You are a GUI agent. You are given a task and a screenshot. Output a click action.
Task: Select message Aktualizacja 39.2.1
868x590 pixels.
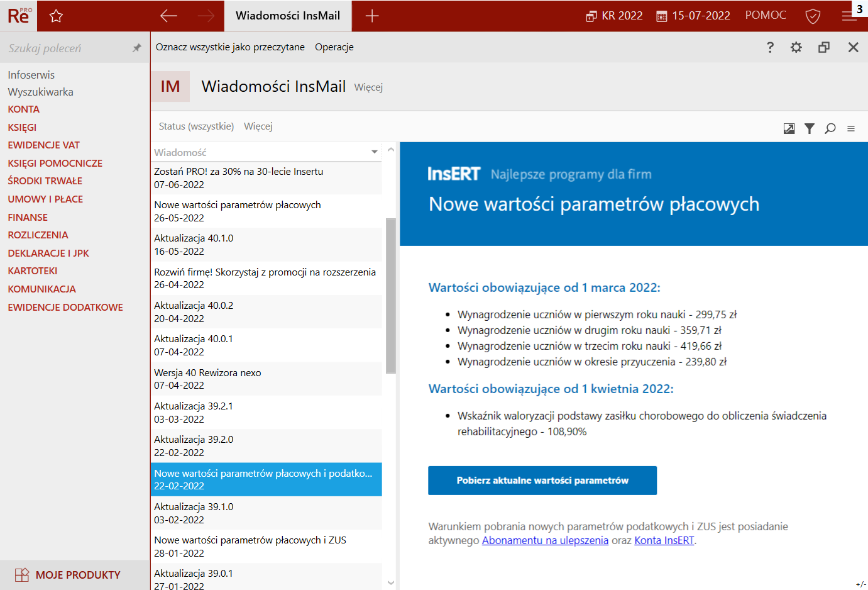(x=266, y=413)
